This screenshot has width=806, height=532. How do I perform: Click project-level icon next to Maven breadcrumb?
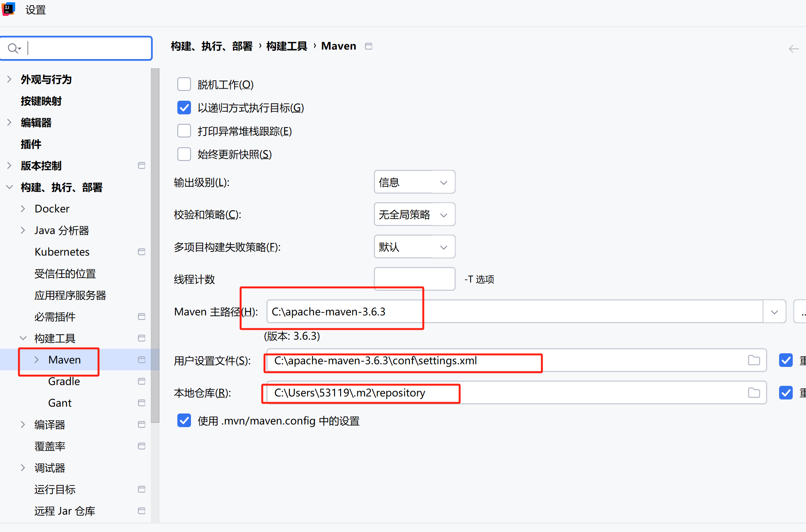point(368,46)
